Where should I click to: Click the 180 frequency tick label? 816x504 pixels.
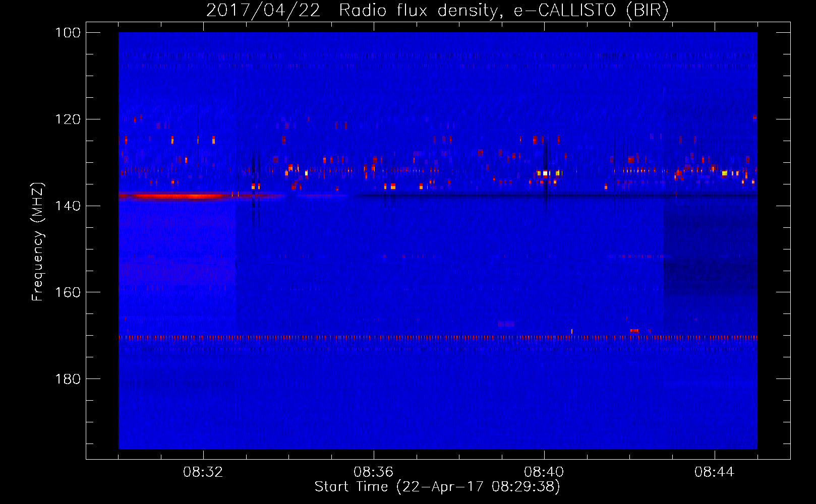[68, 379]
